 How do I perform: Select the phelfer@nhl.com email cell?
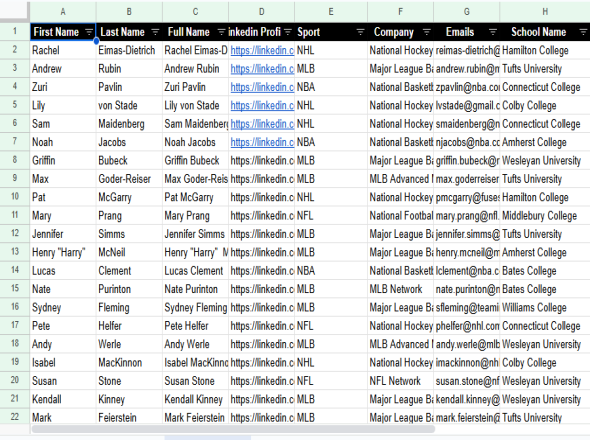coord(467,326)
